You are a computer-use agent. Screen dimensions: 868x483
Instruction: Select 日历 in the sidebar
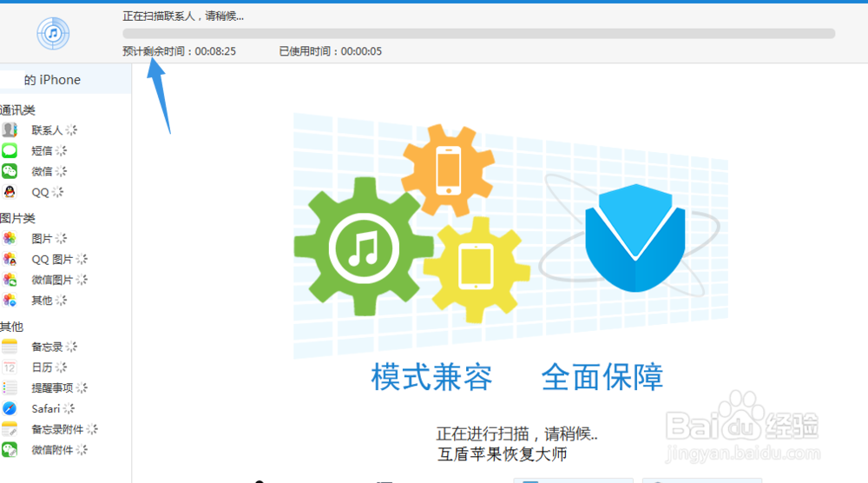tap(42, 367)
